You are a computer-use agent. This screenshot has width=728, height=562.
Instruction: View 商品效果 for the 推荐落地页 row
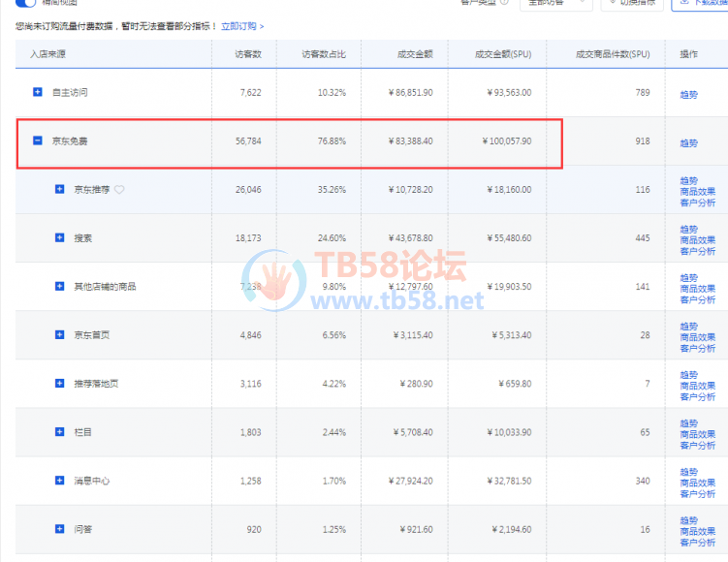click(x=697, y=386)
